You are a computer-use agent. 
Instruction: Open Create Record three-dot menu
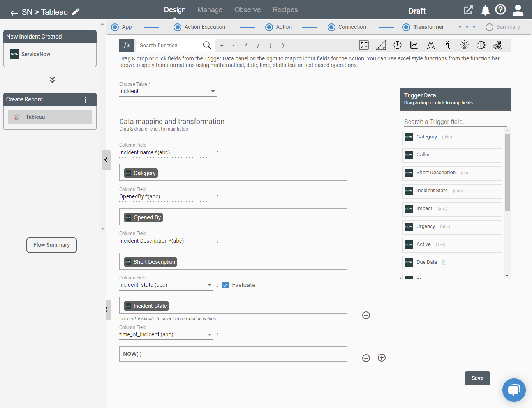[x=86, y=99]
